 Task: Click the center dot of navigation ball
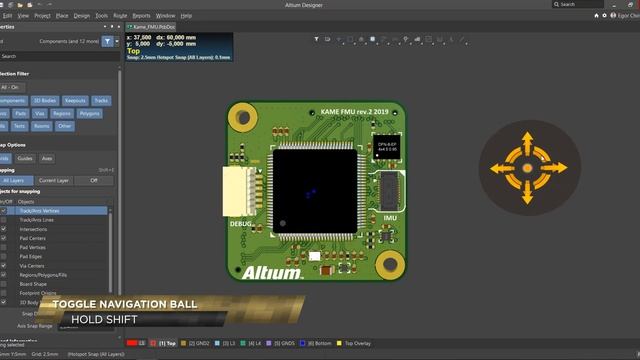527,168
